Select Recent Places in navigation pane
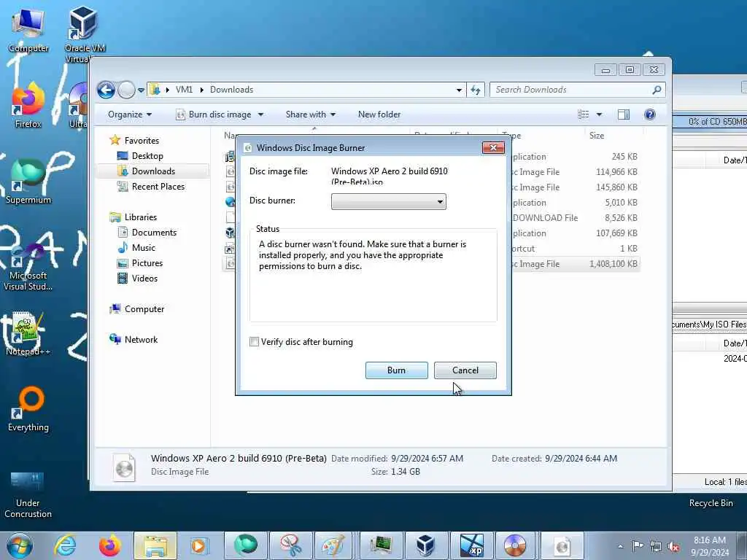 pos(151,187)
